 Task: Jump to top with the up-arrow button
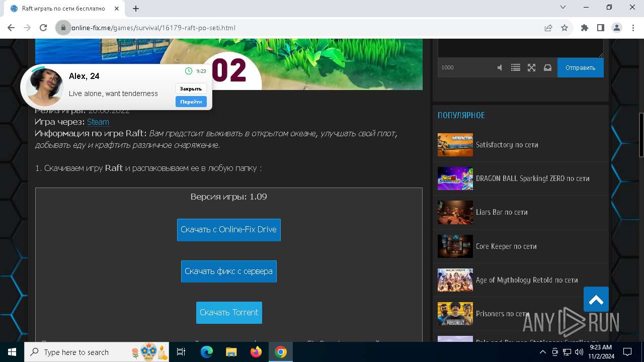click(x=596, y=300)
